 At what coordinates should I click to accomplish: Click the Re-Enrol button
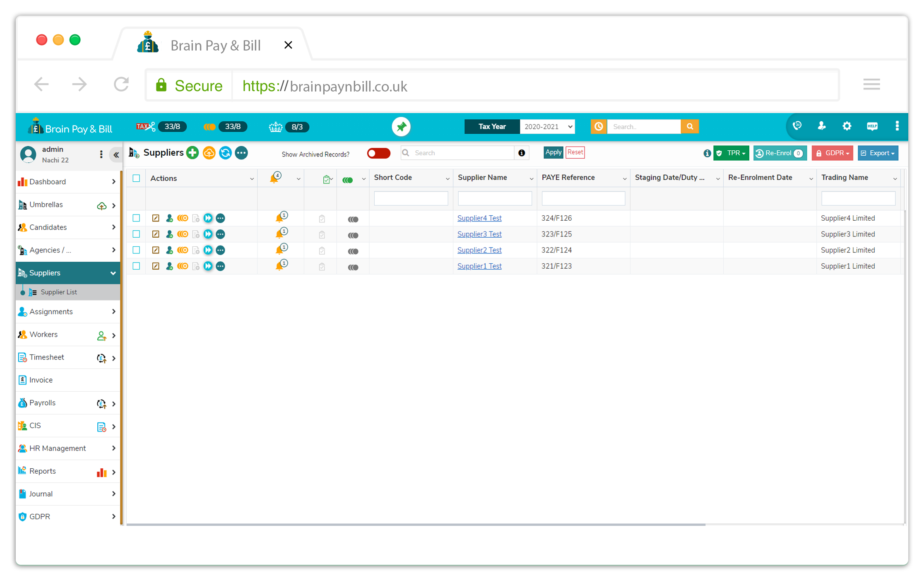780,153
